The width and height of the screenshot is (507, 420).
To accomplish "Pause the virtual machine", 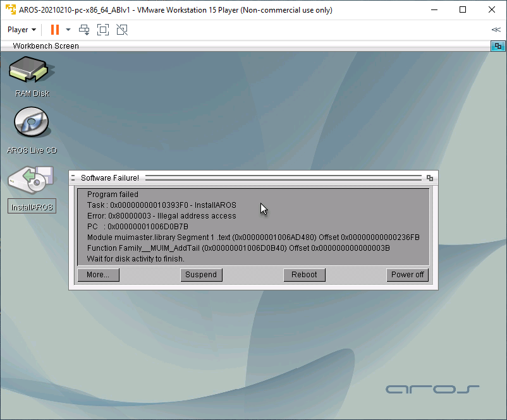I will pos(55,30).
